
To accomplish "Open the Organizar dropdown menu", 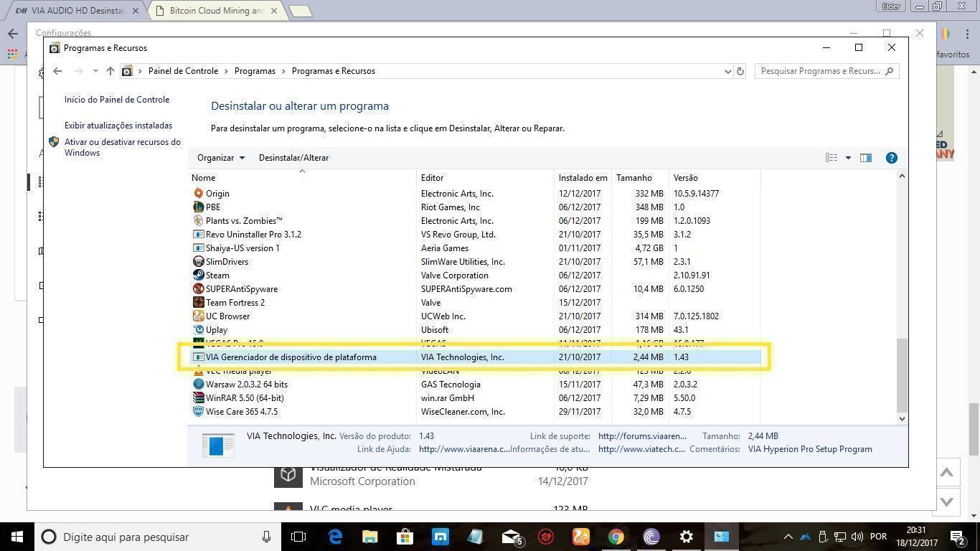I will pos(221,158).
